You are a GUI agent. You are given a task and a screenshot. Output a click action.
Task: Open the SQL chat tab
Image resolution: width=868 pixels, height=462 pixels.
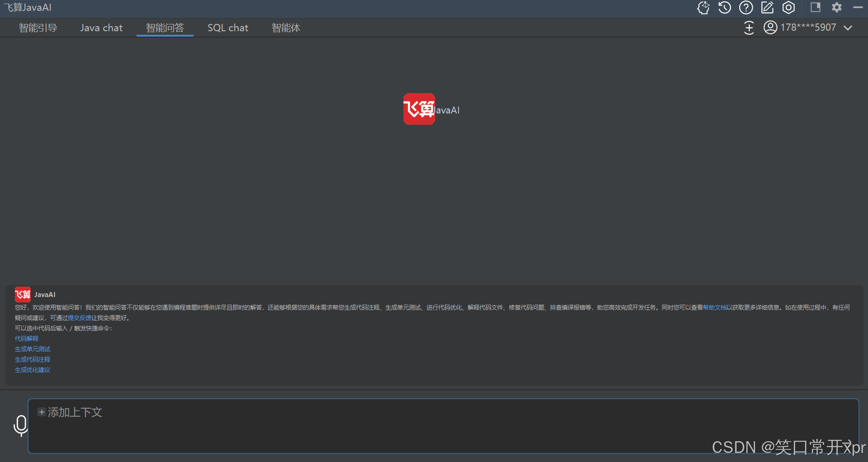point(228,28)
